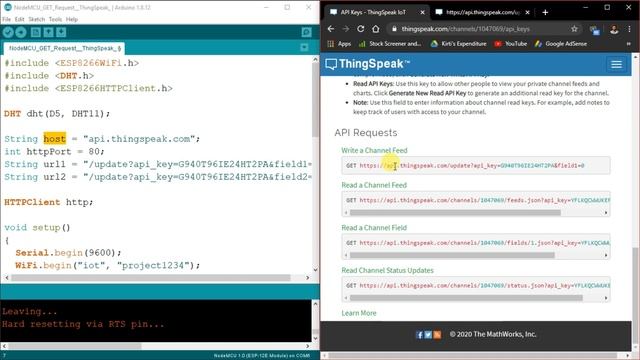Image resolution: width=640 pixels, height=360 pixels.
Task: Click the Arduino code editor vertical scrollbar
Action: 315,100
